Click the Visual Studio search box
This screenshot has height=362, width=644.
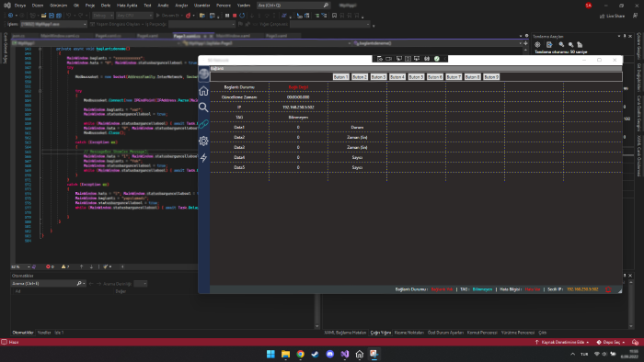coord(293,6)
